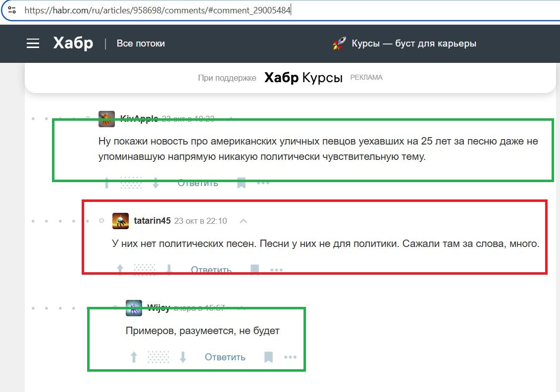Screen dimensions: 560x392
Task: Downvote tatarin45's comment with the down arrow
Action: coord(169,269)
